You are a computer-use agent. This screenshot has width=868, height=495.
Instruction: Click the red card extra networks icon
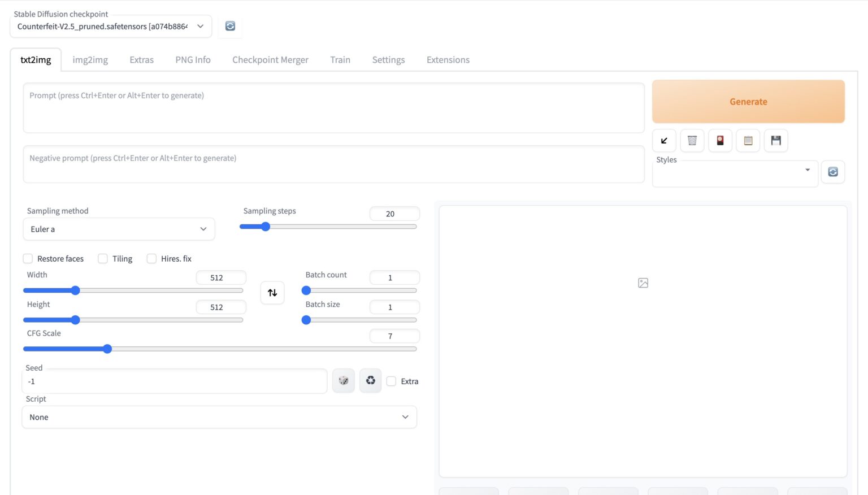[720, 141]
